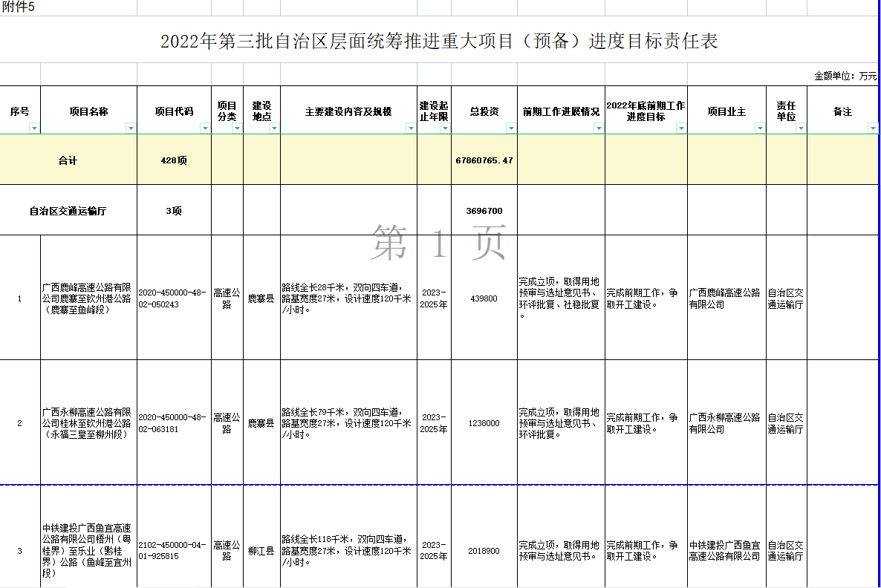
Task: Select the 柳江县 location cell
Action: [261, 550]
